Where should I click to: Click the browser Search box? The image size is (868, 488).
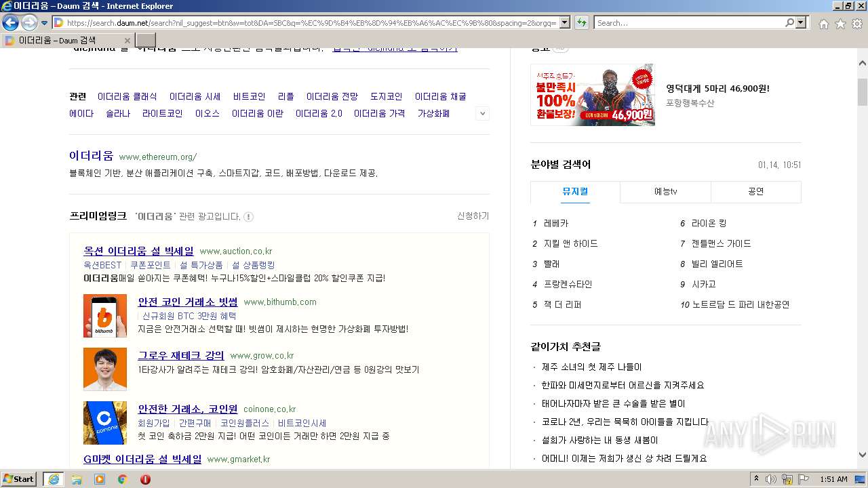(x=689, y=23)
